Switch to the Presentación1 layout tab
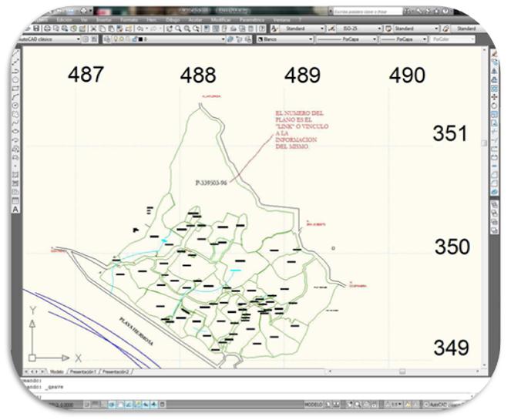The image size is (511, 420). click(x=83, y=371)
